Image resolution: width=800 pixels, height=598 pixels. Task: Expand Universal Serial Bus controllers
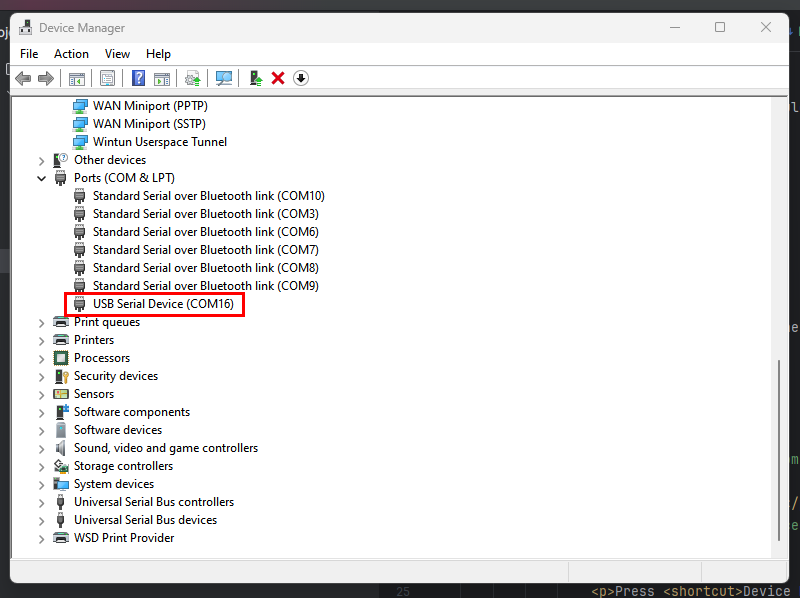coord(41,501)
